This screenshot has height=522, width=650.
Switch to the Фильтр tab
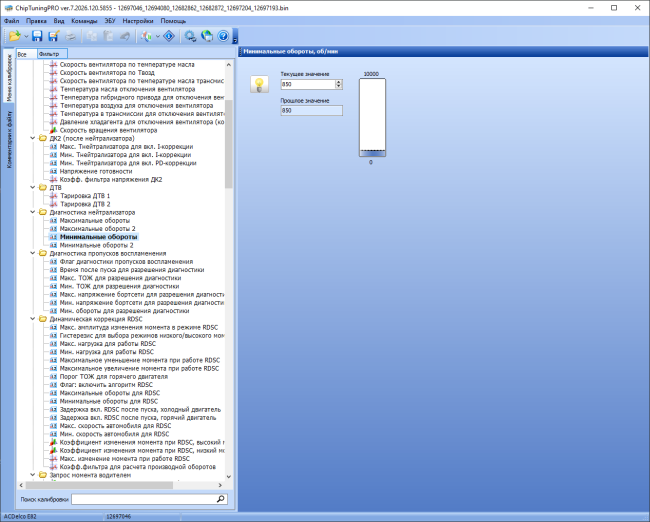(52, 54)
